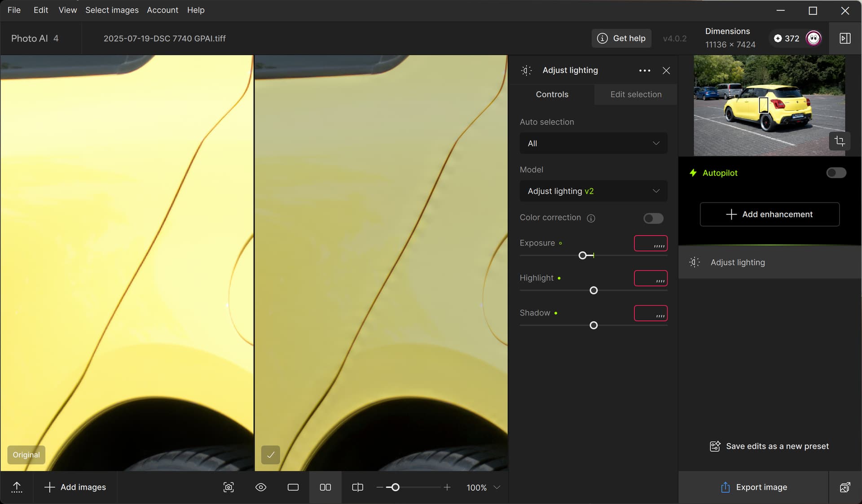Switch to the Edit selection tab
The width and height of the screenshot is (862, 504).
[x=636, y=94]
